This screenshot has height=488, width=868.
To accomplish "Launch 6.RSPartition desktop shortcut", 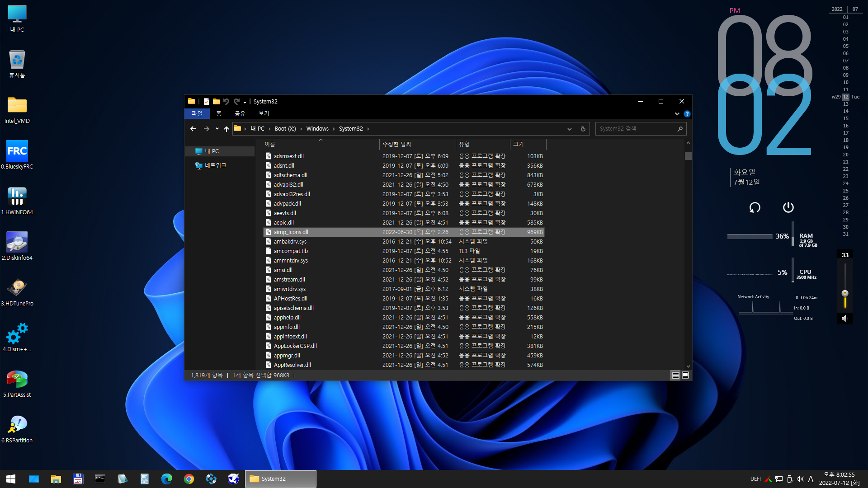I will click(17, 429).
